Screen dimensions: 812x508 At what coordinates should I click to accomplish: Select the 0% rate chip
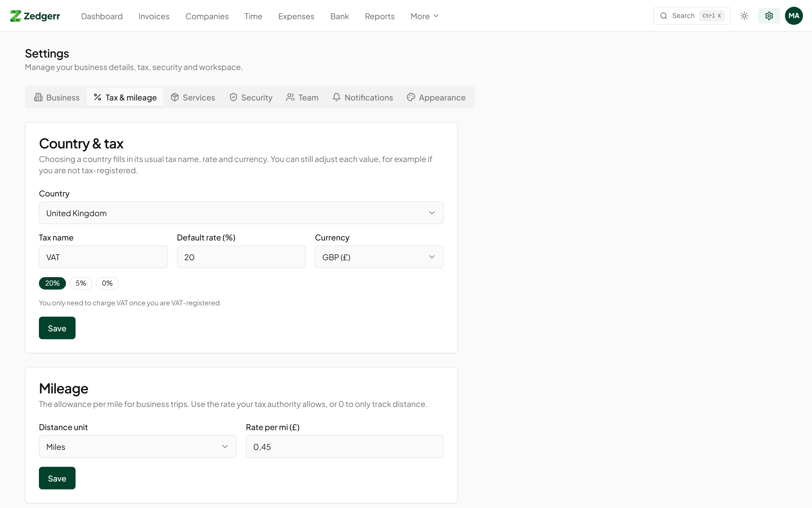tap(107, 283)
